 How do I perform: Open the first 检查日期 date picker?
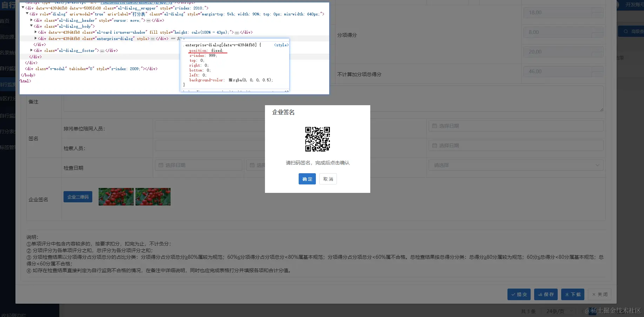coord(199,165)
